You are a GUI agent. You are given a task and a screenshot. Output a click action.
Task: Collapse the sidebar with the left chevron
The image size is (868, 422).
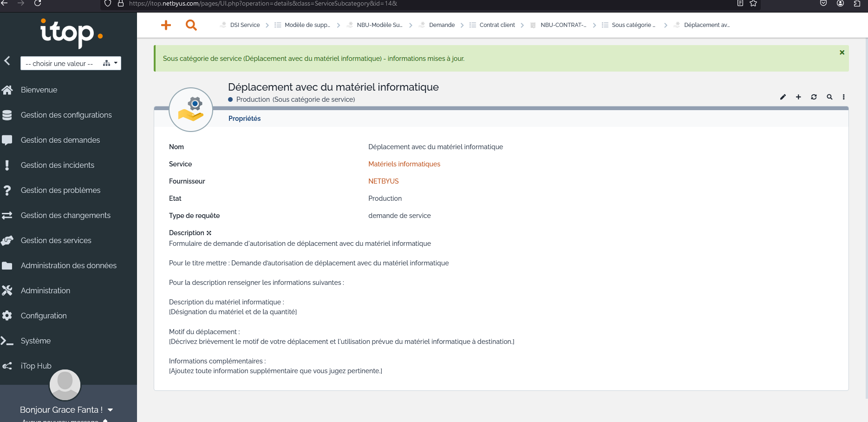tap(7, 60)
